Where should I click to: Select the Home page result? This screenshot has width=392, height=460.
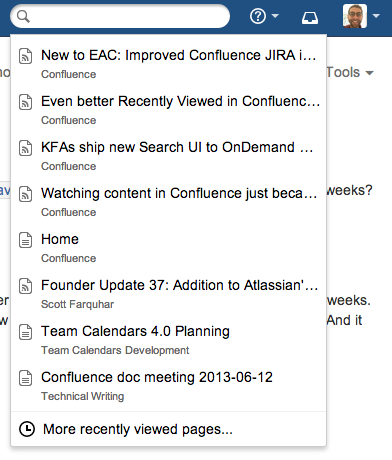coord(168,248)
